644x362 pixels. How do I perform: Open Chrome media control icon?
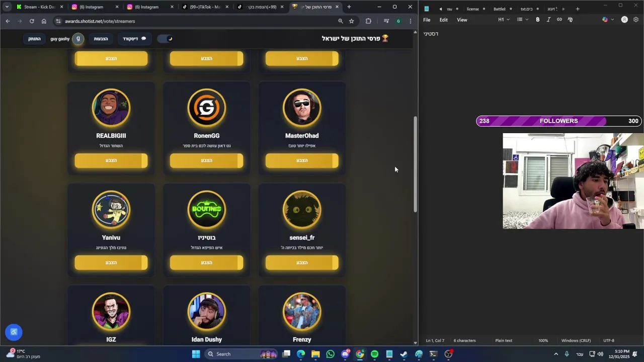pyautogui.click(x=386, y=21)
